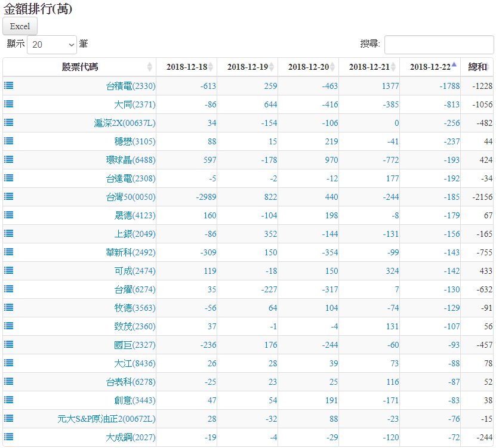Open the list icon for 穩懋(3105)
The image size is (496, 448).
click(9, 141)
